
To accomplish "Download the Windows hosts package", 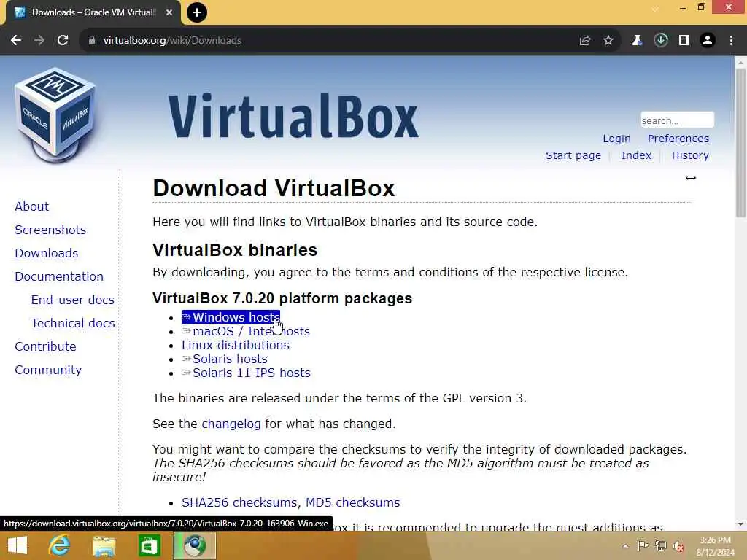I will tap(231, 317).
